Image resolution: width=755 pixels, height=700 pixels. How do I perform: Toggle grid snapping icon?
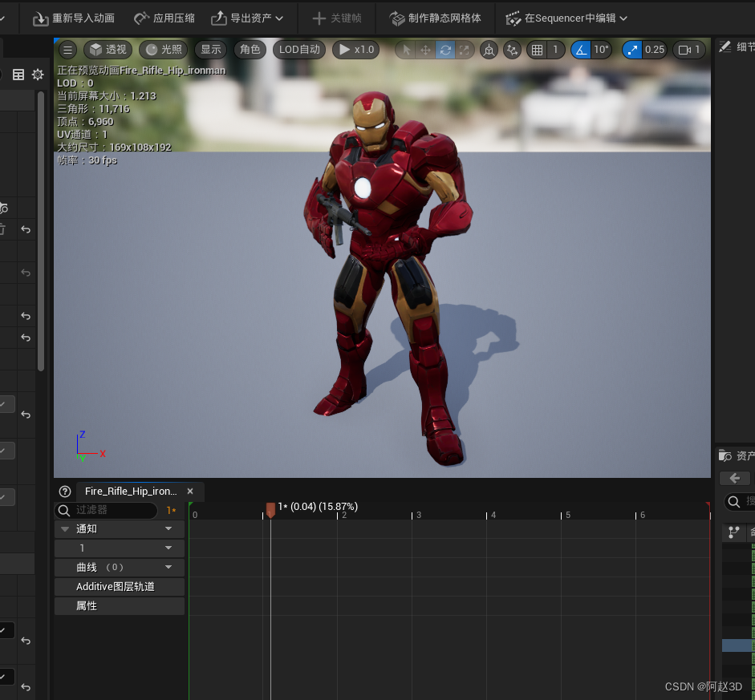[x=537, y=50]
